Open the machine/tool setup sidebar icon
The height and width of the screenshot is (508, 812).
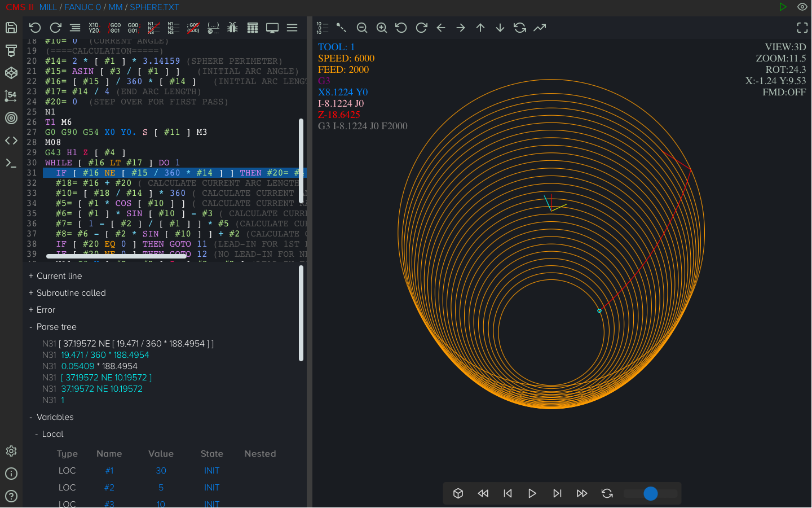(11, 50)
